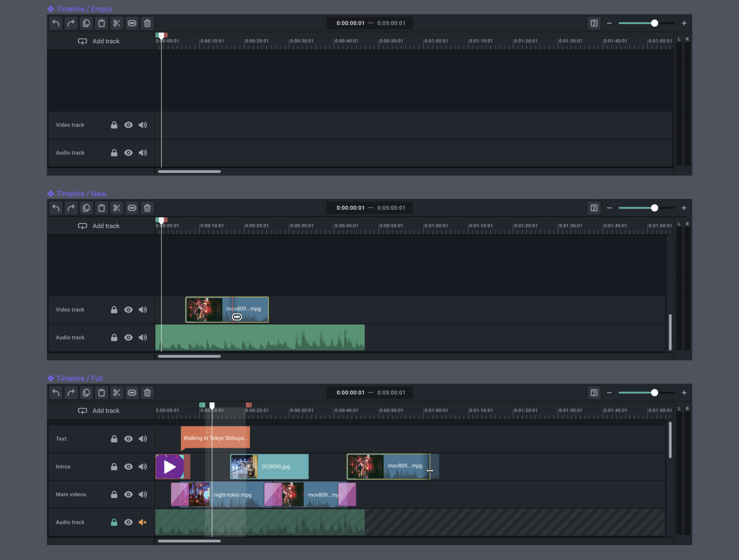Open the Timeline / New heading link
Viewport: 739px width, 560px height.
[77, 194]
